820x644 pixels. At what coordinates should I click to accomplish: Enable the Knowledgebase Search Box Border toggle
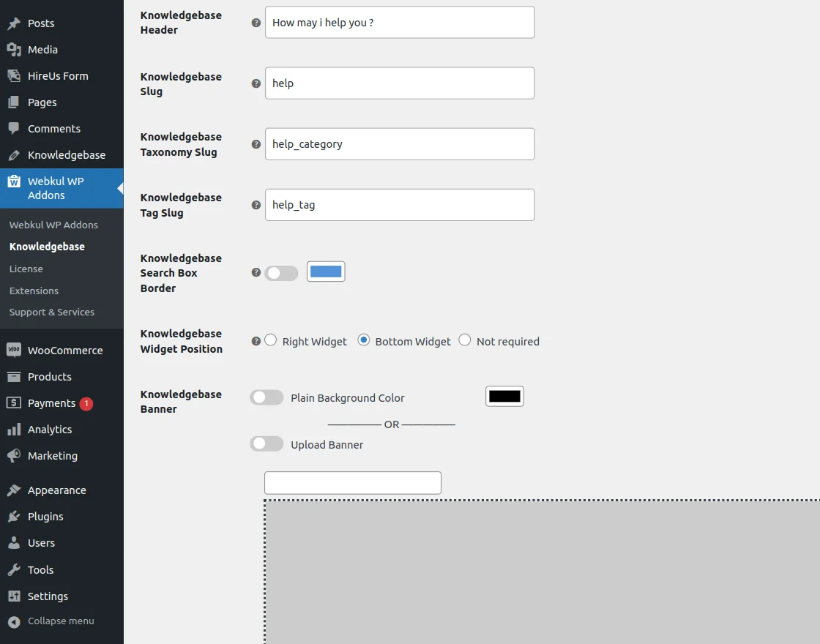281,272
